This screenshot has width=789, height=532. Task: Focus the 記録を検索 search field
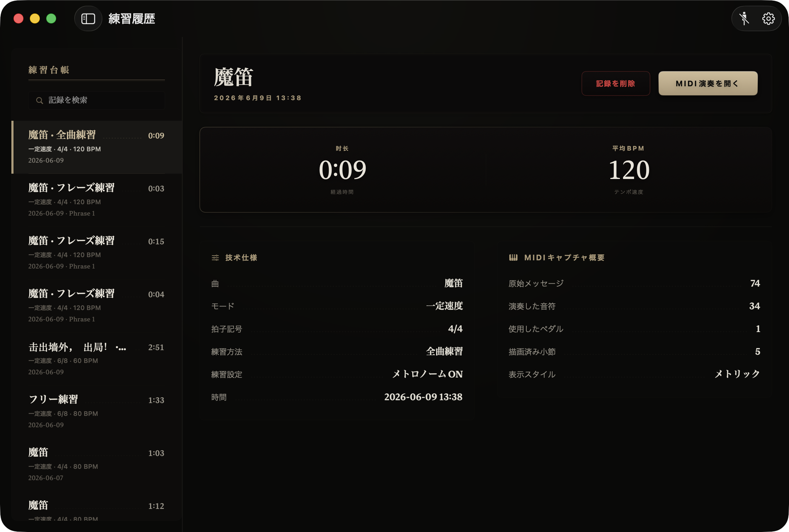(97, 101)
